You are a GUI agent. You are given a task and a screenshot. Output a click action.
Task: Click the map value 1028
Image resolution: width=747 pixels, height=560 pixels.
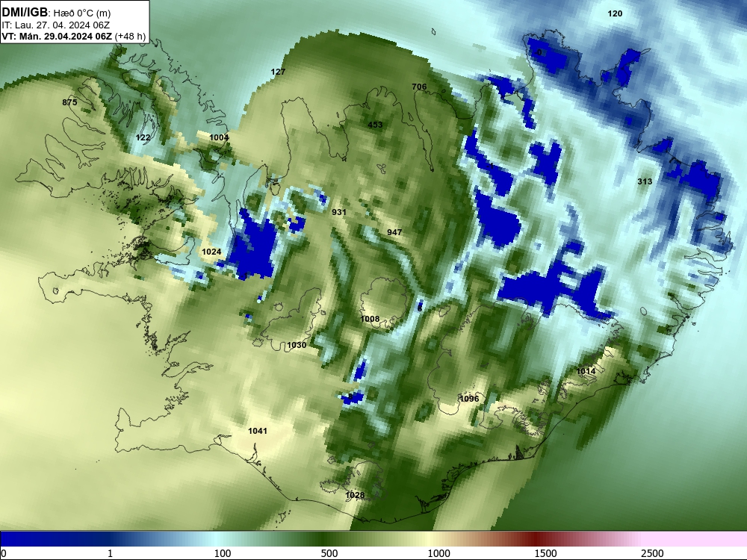(x=355, y=495)
